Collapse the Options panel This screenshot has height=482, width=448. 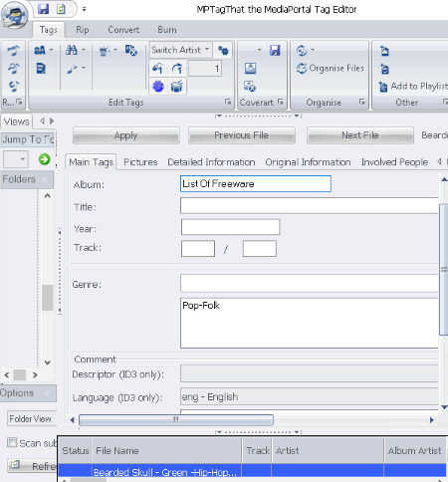(x=47, y=393)
